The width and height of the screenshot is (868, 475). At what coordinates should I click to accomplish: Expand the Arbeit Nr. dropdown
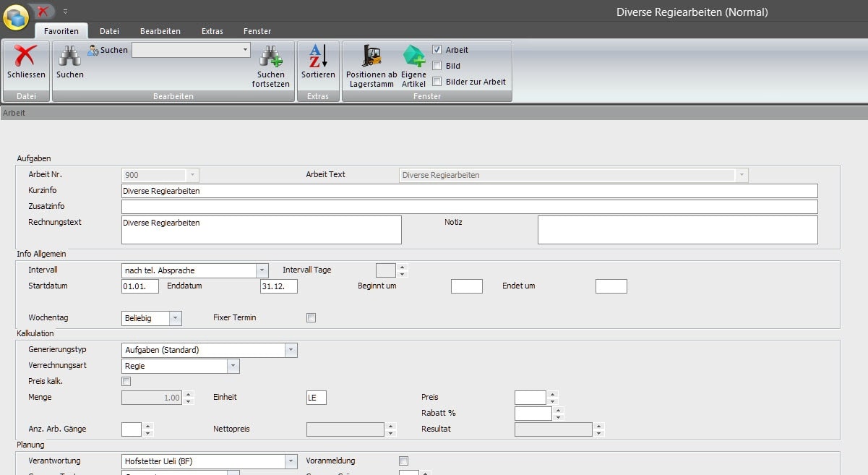click(x=192, y=175)
